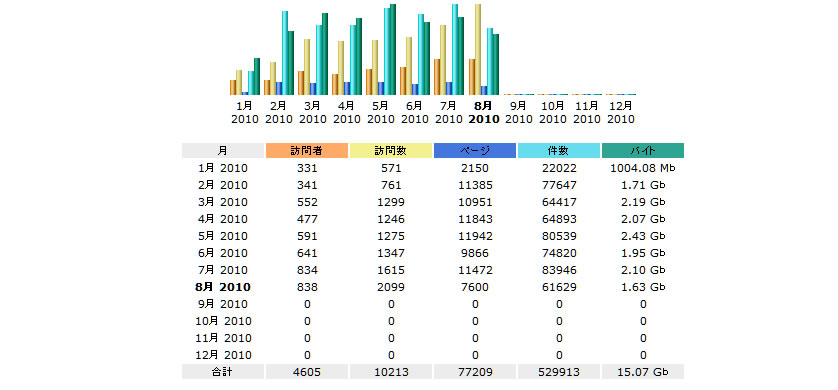838x390 pixels.
Task: Select table row label 11月 2010
Action: [223, 338]
